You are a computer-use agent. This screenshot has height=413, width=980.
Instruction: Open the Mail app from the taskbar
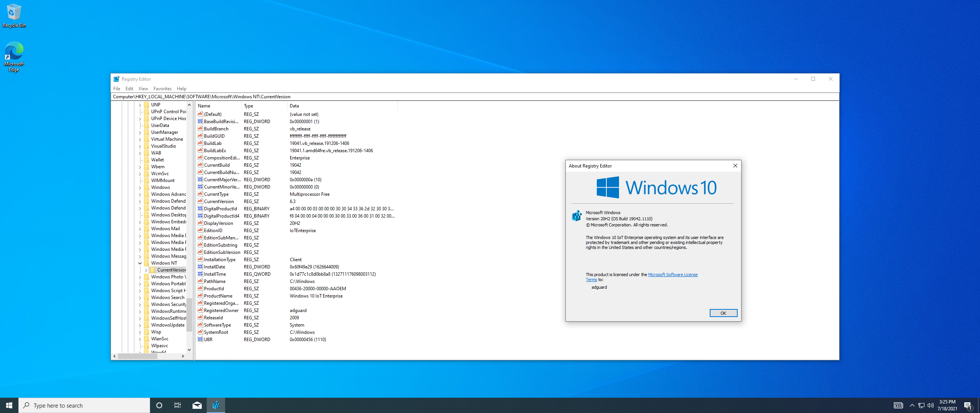[197, 405]
